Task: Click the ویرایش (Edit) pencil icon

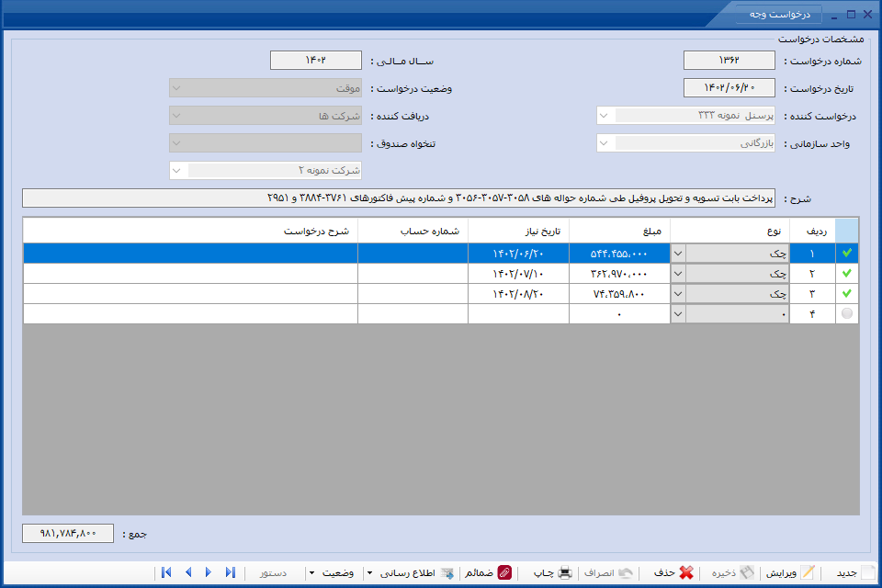Action: pos(808,572)
